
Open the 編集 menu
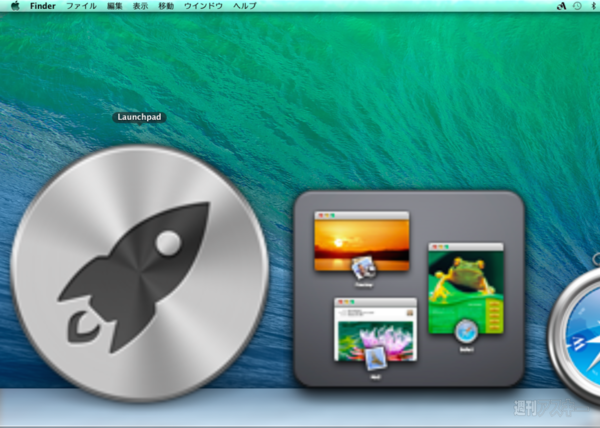pyautogui.click(x=114, y=6)
